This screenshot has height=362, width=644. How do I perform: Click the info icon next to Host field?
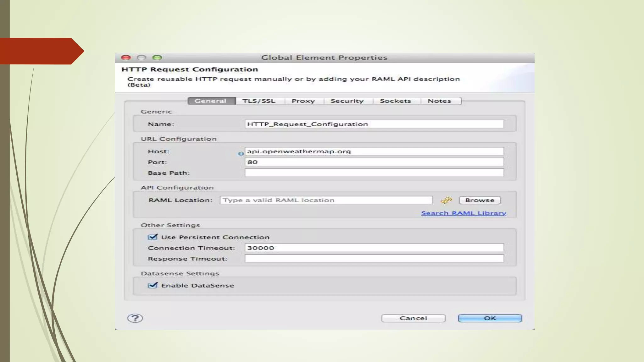tap(241, 154)
